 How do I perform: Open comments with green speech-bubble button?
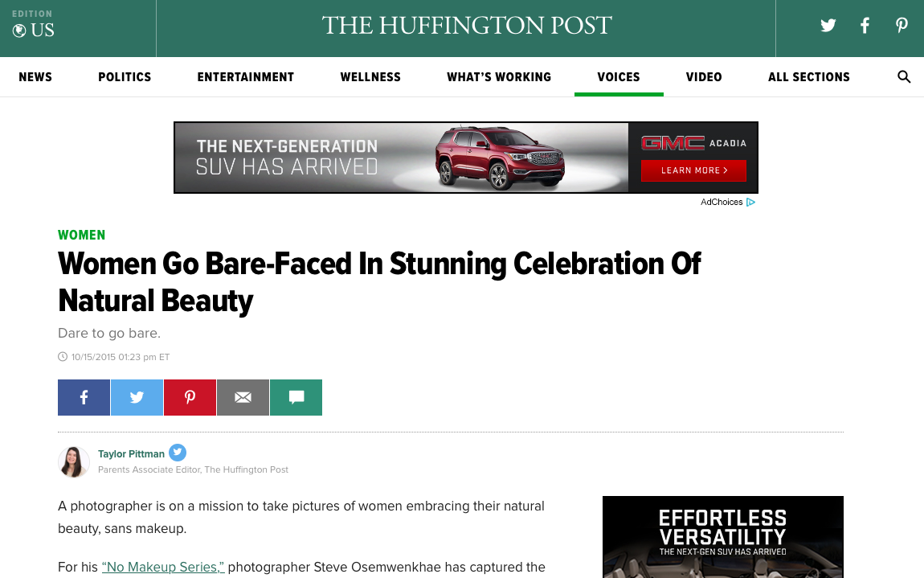pyautogui.click(x=296, y=397)
